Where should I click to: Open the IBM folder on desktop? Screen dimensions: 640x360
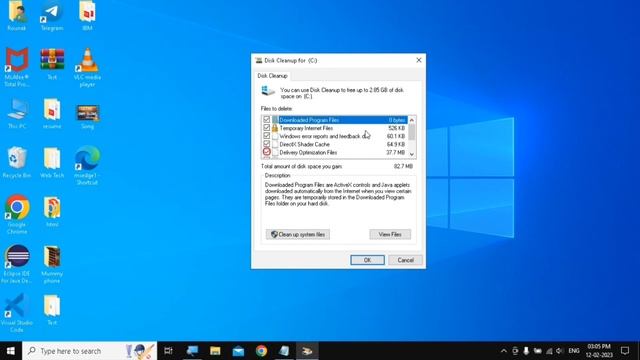(87, 16)
